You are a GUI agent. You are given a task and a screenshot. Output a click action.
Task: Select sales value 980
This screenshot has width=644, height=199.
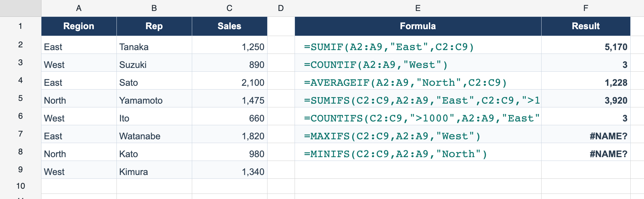pos(230,152)
